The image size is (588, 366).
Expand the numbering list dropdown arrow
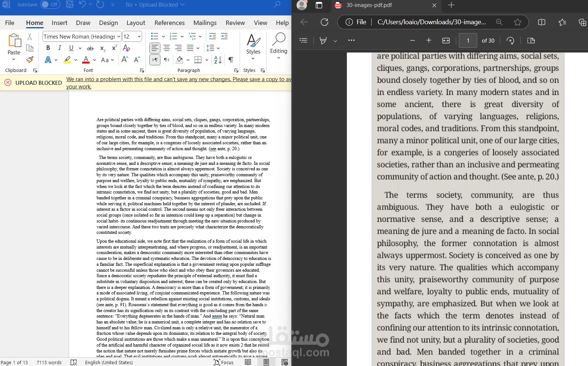click(x=182, y=36)
